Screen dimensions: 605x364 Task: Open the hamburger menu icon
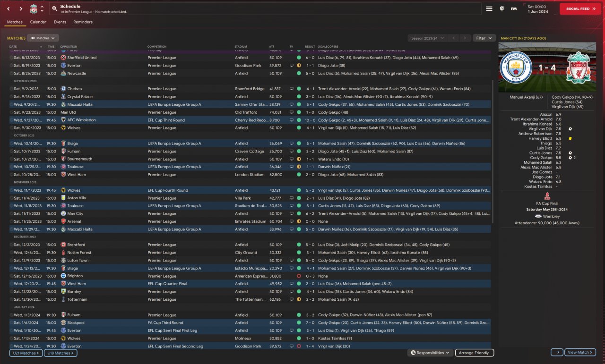(x=489, y=8)
